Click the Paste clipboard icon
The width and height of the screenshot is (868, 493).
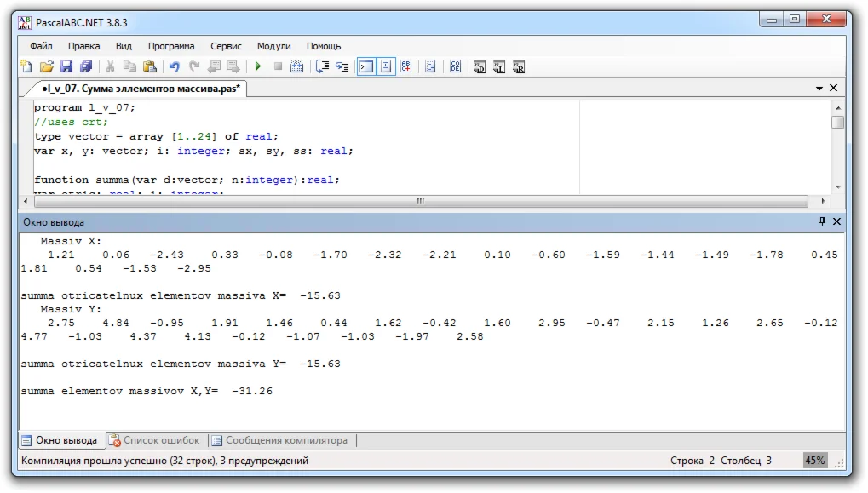pos(150,66)
